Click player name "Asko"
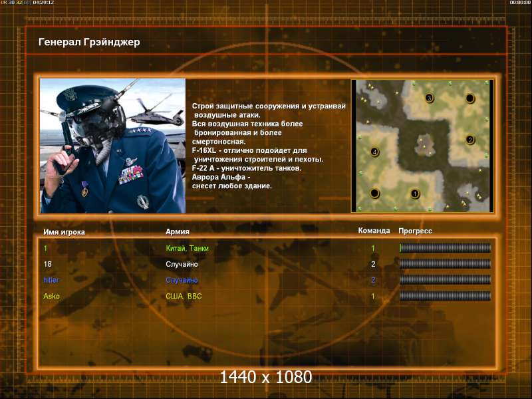532x399 pixels. (52, 296)
